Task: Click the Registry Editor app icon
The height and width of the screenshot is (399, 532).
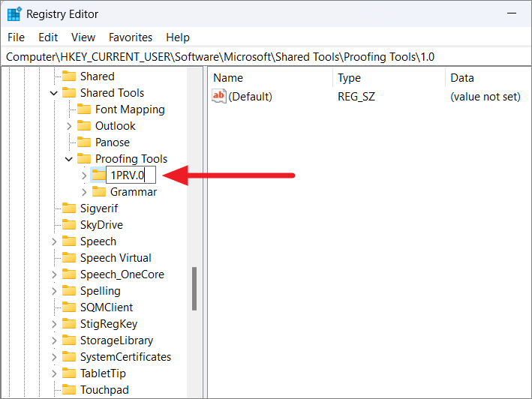Action: coord(14,14)
